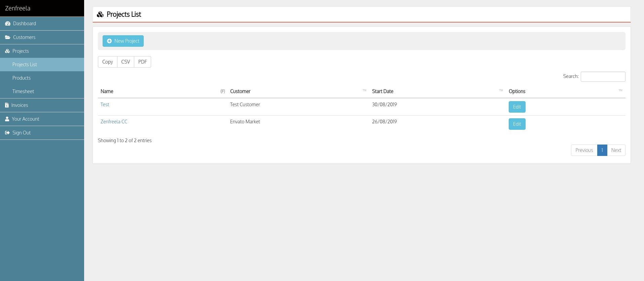Click the plus icon on New Project
The image size is (644, 281).
click(x=109, y=41)
